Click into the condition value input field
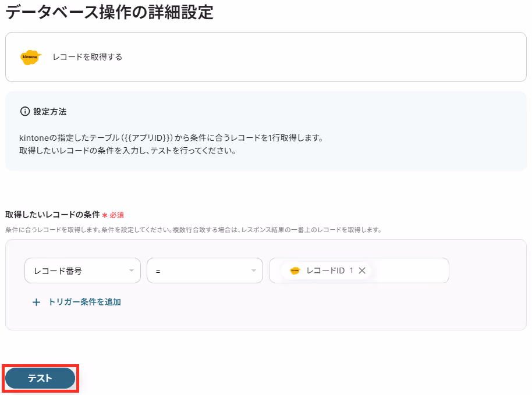This screenshot has width=532, height=395. pyautogui.click(x=359, y=271)
